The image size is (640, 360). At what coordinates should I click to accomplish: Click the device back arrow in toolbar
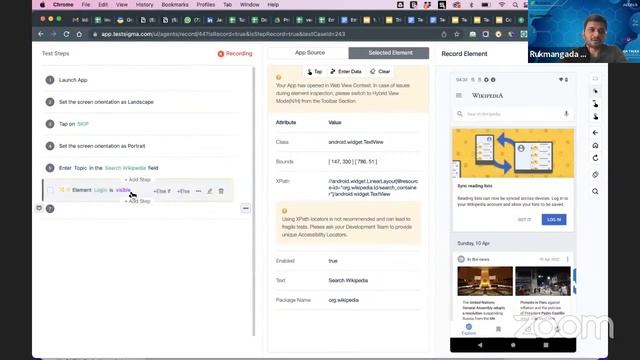coord(596,133)
